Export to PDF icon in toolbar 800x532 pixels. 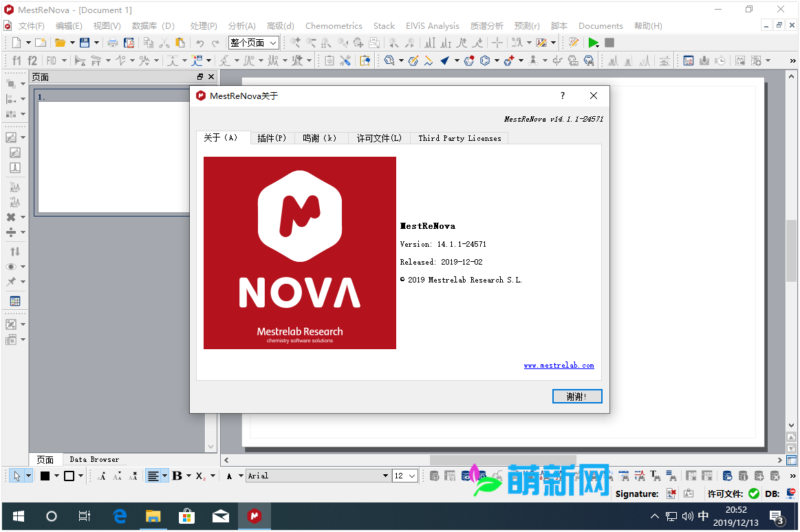point(129,43)
